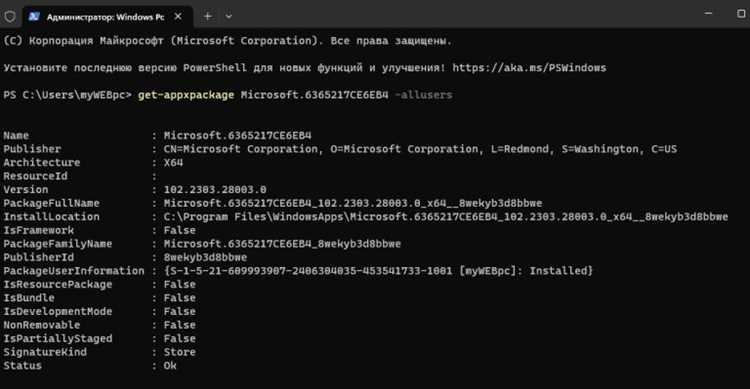Click the IsFramework value False
Screen dimensions: 750x389
click(179, 230)
